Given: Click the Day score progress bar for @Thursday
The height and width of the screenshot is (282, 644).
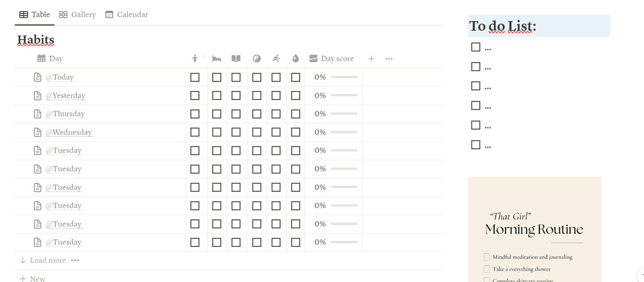Looking at the screenshot, I should click(344, 114).
